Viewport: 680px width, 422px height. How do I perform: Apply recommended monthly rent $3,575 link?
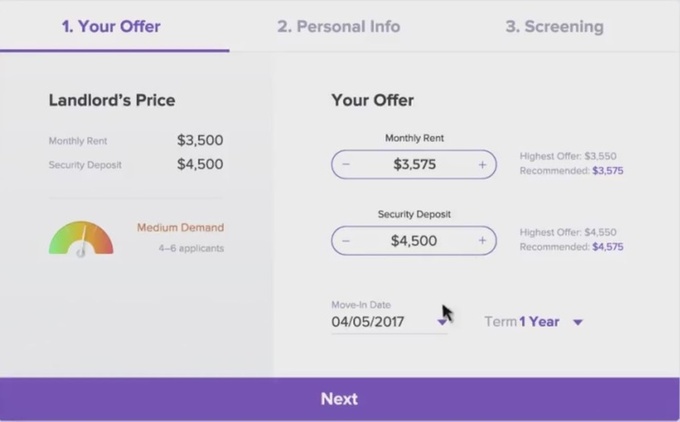tap(608, 171)
